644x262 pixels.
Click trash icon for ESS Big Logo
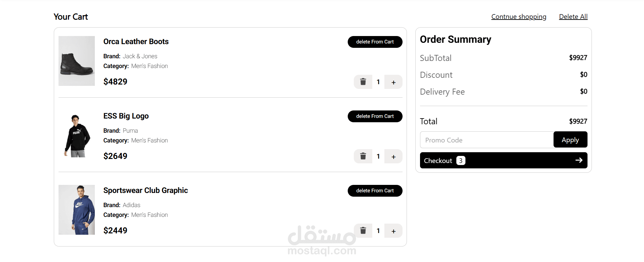pyautogui.click(x=363, y=156)
